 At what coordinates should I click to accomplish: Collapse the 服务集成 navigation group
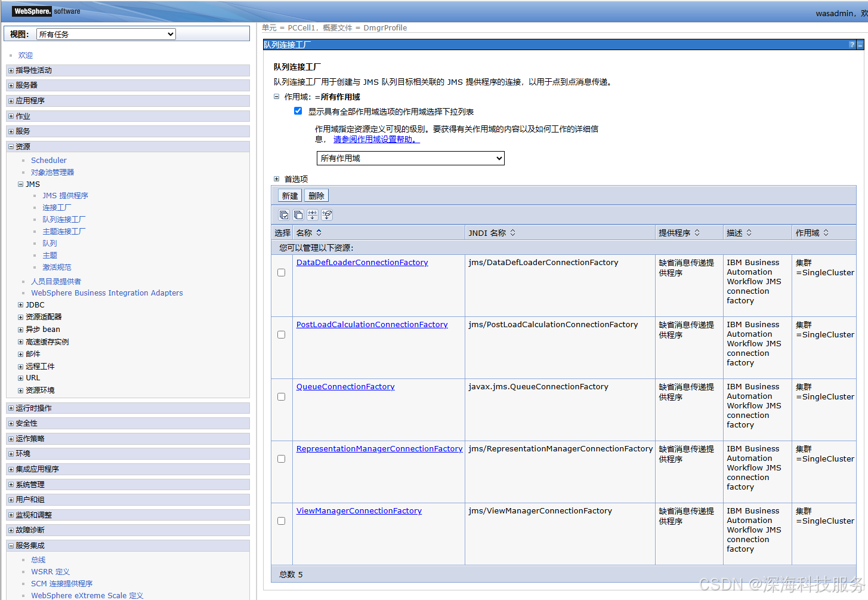pyautogui.click(x=11, y=546)
